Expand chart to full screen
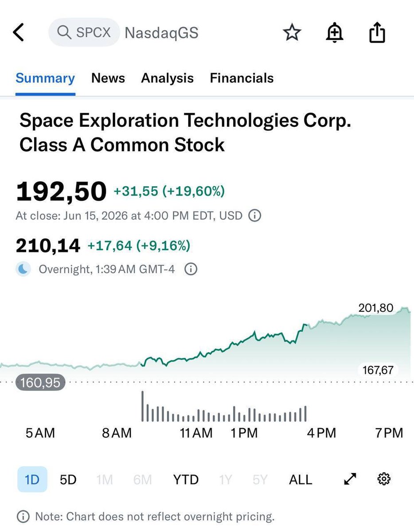 coord(350,479)
